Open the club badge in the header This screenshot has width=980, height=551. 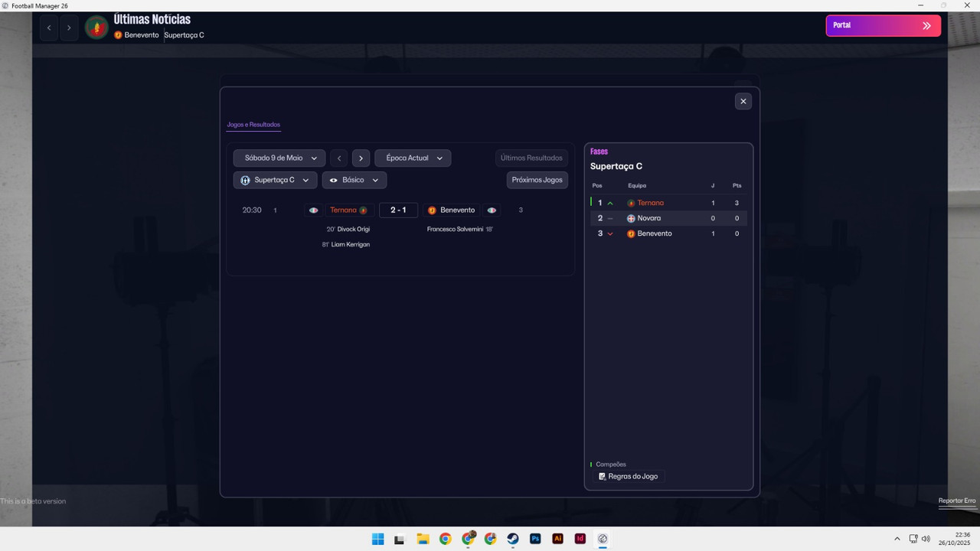pos(96,28)
